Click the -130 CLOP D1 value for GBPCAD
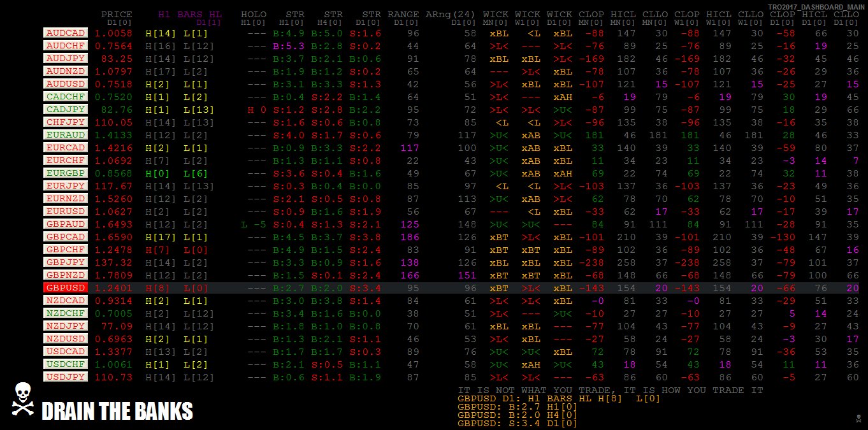868x430 pixels. (783, 237)
